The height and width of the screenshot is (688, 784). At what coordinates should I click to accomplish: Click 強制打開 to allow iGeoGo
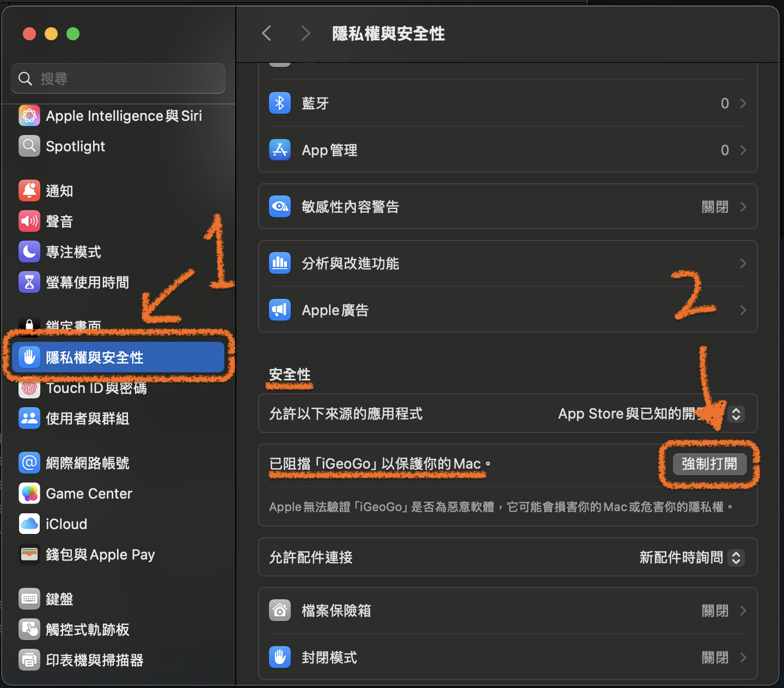click(708, 464)
